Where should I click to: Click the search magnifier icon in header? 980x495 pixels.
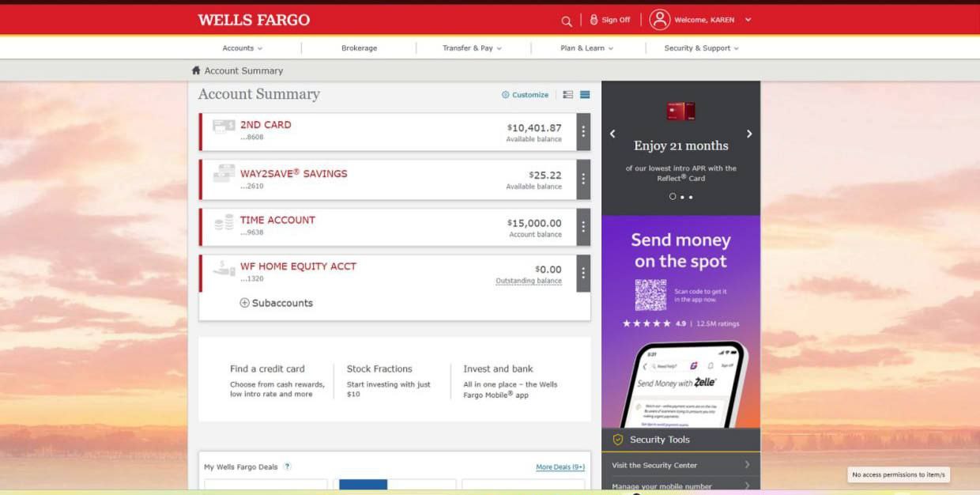point(566,21)
